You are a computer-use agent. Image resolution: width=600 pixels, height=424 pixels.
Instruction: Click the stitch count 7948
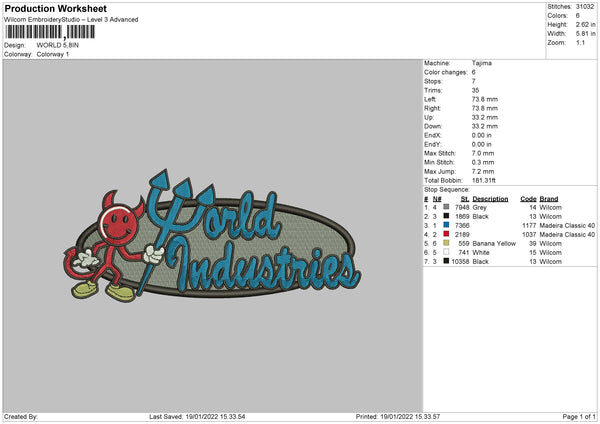[462, 207]
